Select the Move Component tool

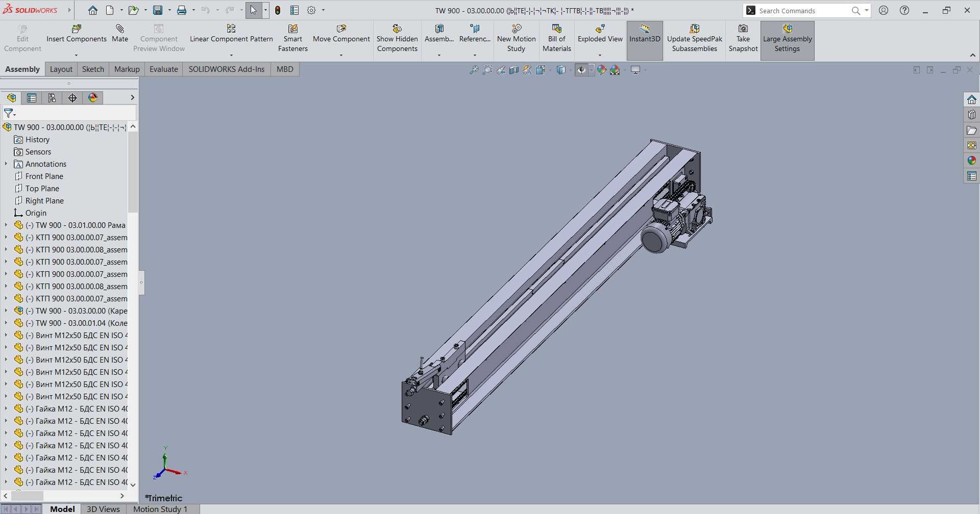341,34
